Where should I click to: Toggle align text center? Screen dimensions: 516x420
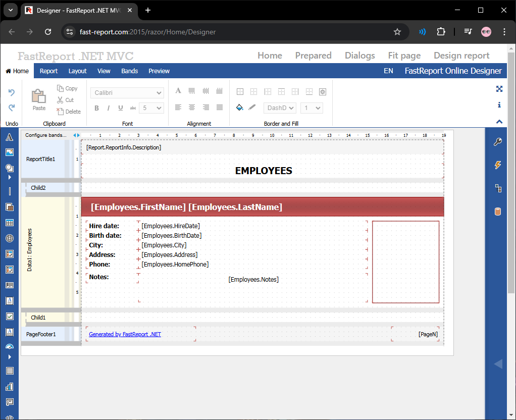(192, 108)
